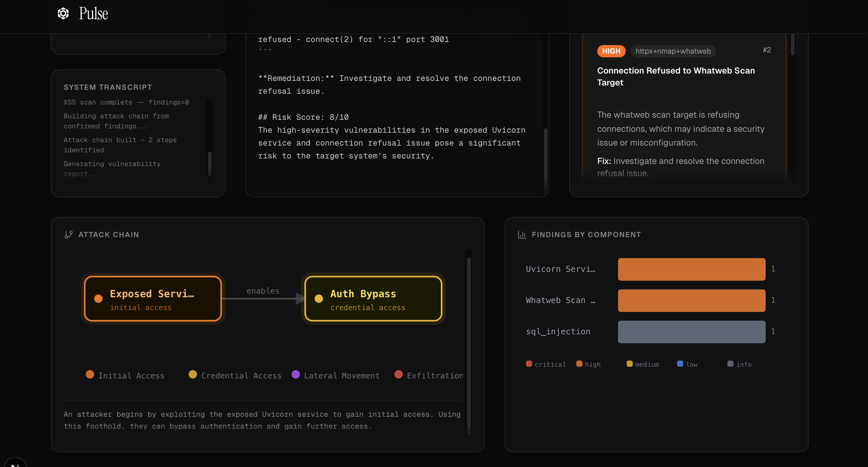The width and height of the screenshot is (868, 467).
Task: Click the System Transcript scrollbar
Action: point(209,163)
